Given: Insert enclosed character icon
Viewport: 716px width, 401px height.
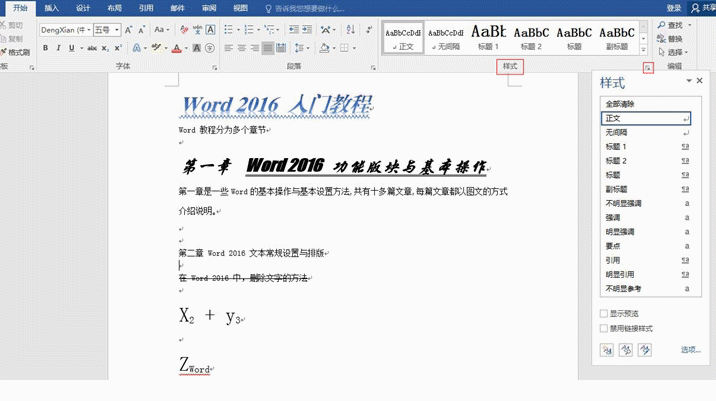Looking at the screenshot, I should click(x=210, y=48).
